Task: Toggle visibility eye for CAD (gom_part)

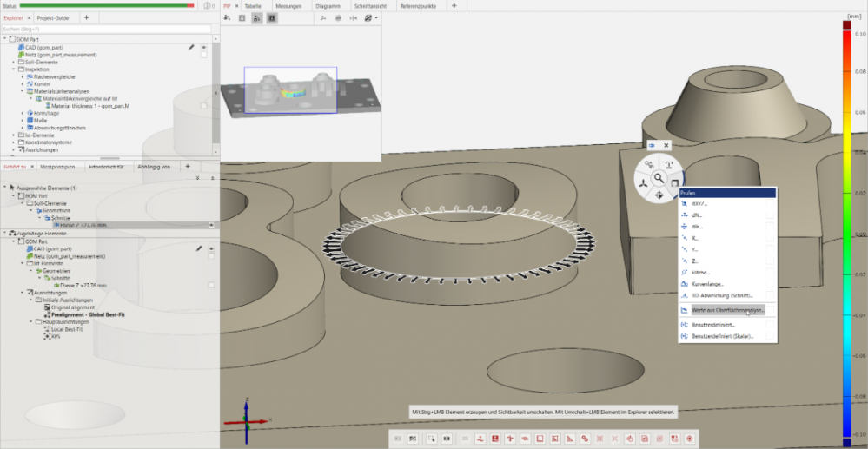Action: tap(203, 47)
